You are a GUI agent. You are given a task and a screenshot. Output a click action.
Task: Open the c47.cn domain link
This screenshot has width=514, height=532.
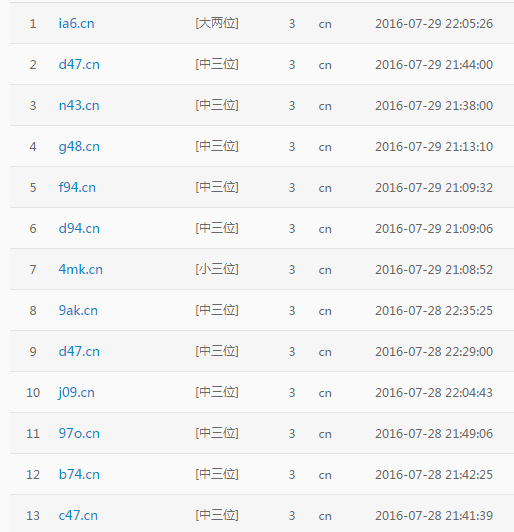click(x=78, y=515)
